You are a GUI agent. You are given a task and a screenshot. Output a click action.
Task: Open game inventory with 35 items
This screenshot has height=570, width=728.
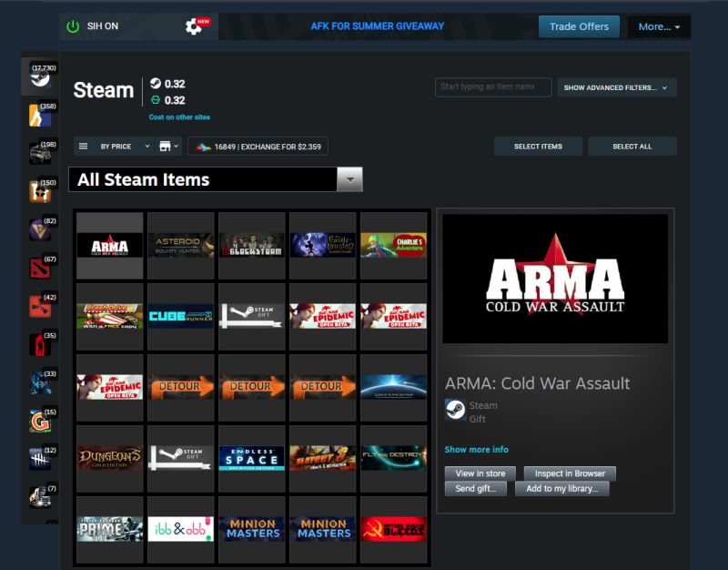[x=40, y=344]
